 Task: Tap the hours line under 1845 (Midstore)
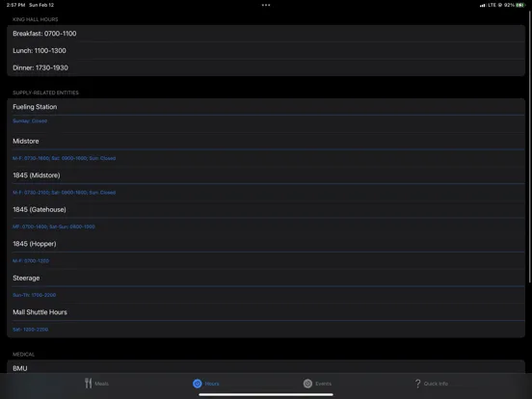coord(65,193)
